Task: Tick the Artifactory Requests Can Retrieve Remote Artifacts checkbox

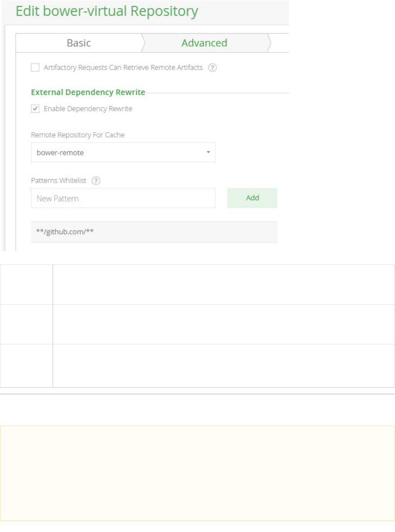Action: (x=35, y=68)
